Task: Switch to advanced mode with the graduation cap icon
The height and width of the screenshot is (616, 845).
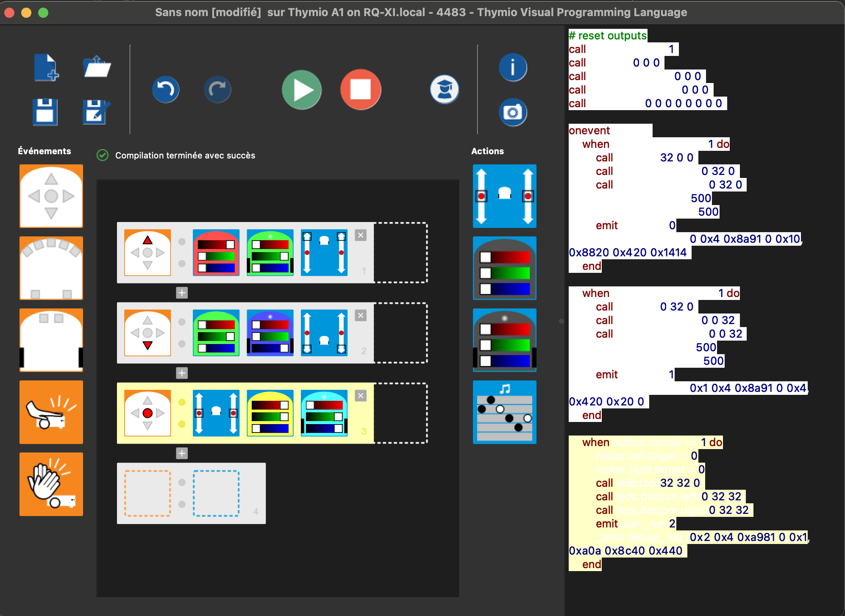Action: point(445,89)
